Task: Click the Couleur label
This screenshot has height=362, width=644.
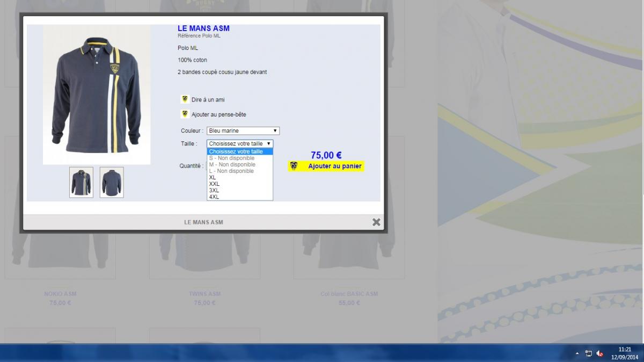Action: point(192,131)
